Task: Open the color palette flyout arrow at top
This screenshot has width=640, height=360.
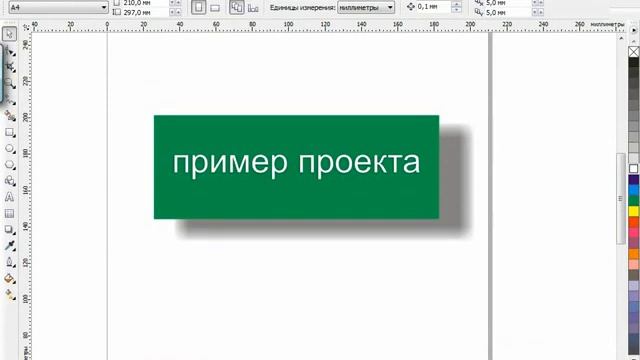Action: tap(633, 31)
